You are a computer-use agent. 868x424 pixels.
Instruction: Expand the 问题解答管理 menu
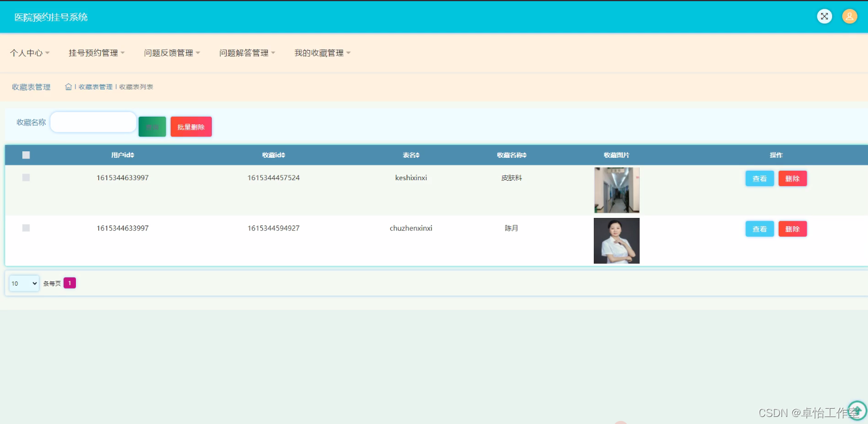247,53
